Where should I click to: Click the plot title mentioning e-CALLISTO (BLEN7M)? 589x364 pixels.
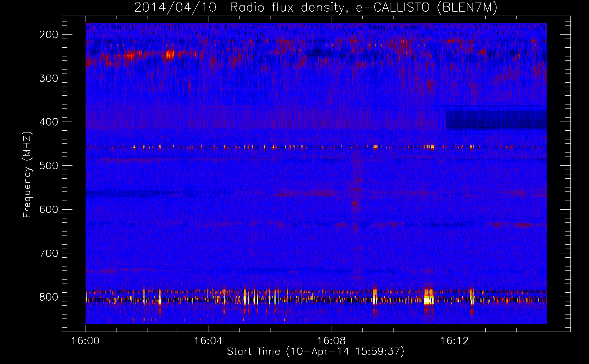click(x=316, y=8)
